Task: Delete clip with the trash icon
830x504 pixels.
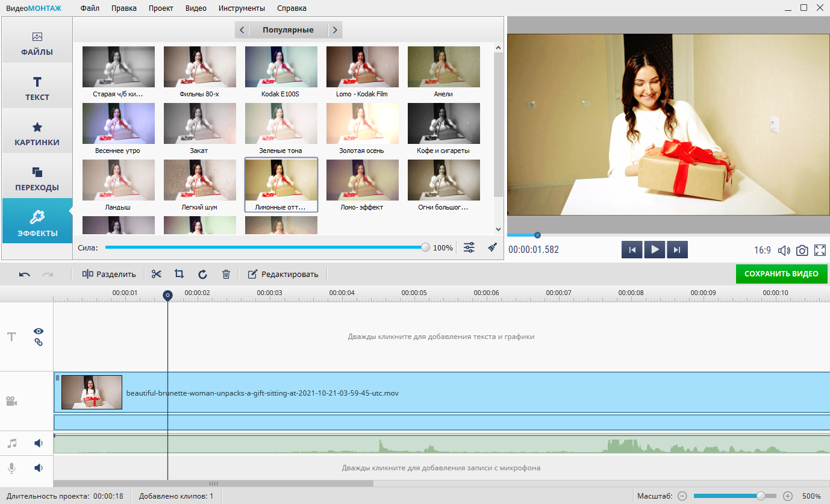Action: point(226,274)
